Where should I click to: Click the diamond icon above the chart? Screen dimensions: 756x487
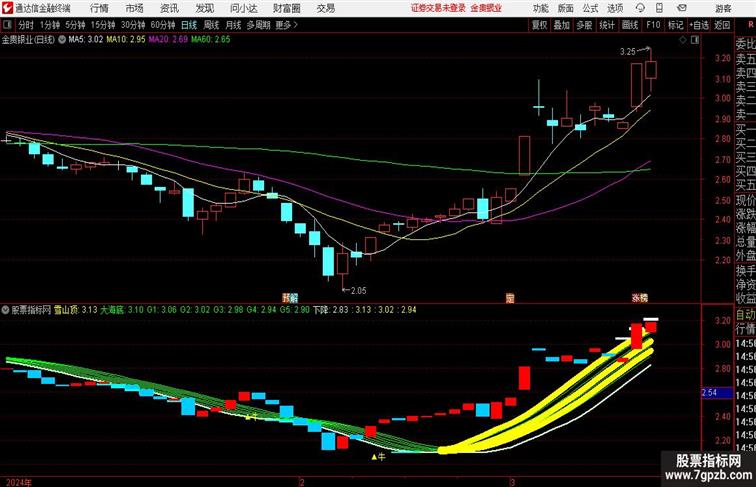pyautogui.click(x=683, y=40)
